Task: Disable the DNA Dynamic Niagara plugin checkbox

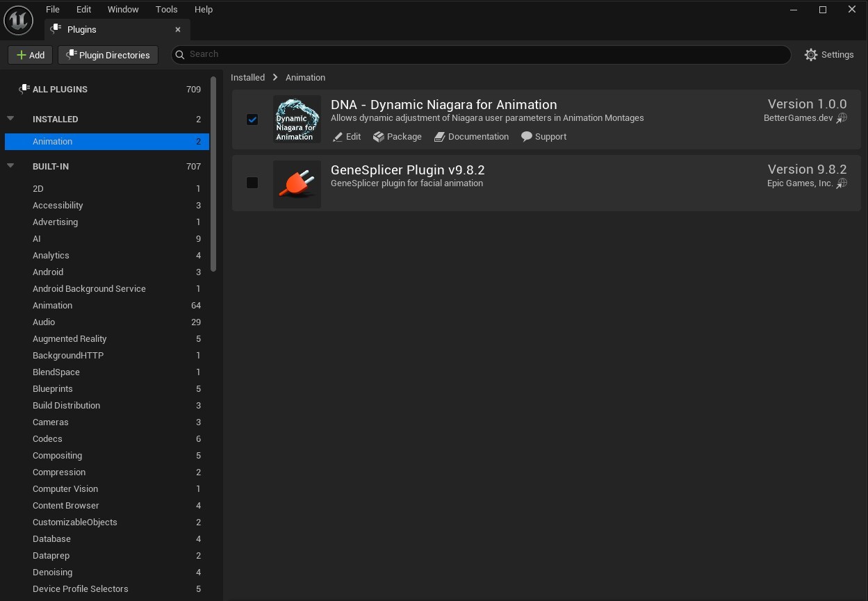Action: [252, 120]
